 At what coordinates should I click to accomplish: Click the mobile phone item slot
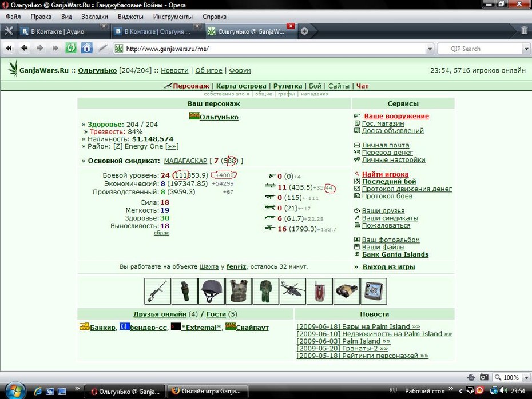pyautogui.click(x=320, y=291)
